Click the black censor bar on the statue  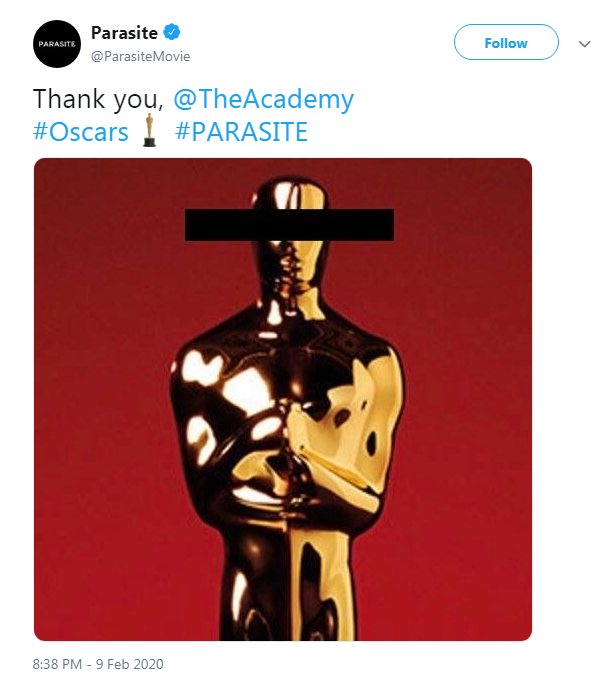[x=289, y=225]
